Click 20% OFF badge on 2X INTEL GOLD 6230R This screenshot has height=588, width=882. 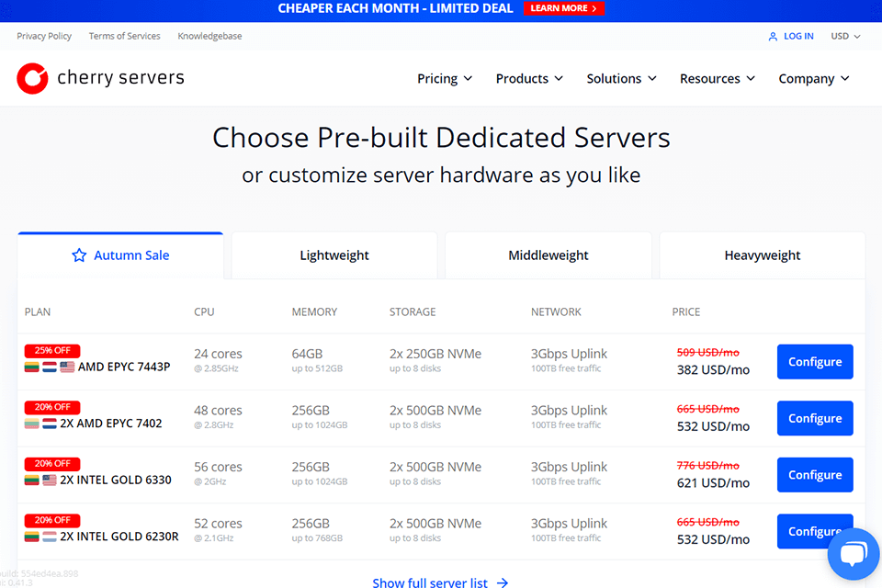click(x=52, y=520)
